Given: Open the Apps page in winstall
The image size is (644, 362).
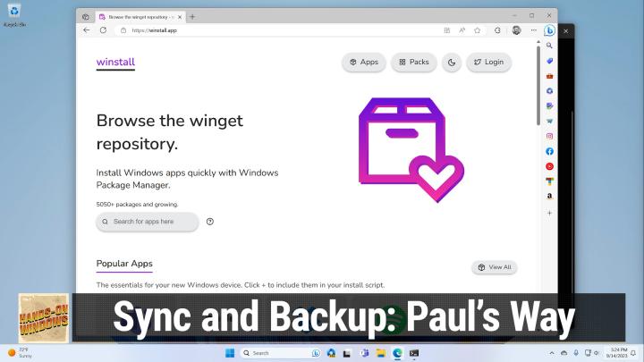Looking at the screenshot, I should coord(364,63).
